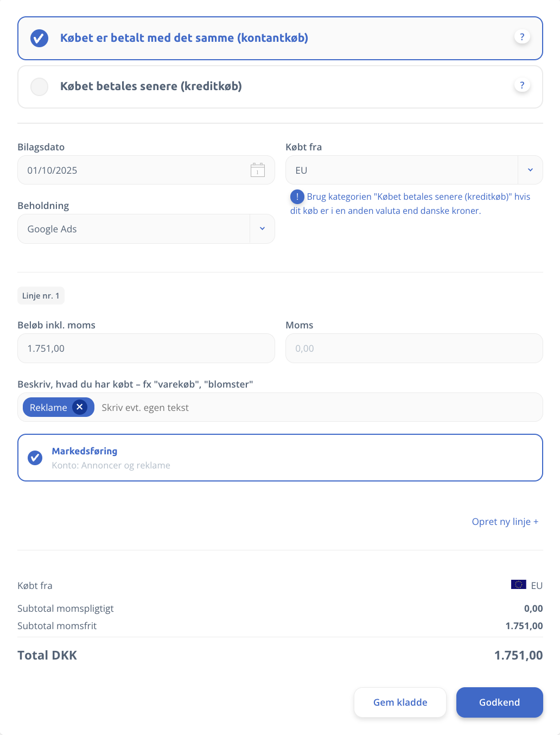The width and height of the screenshot is (560, 735).
Task: Open help for kreditkøb option
Action: click(x=521, y=85)
